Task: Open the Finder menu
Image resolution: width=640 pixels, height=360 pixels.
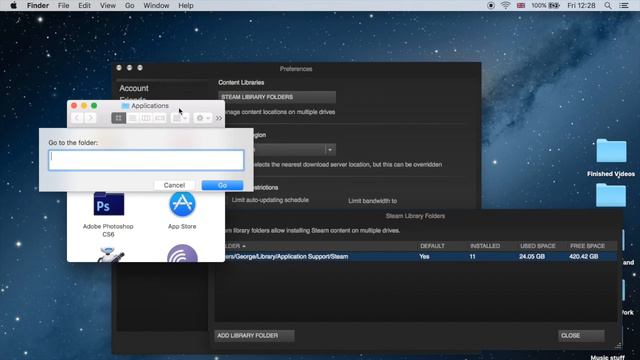Action: pyautogui.click(x=38, y=6)
